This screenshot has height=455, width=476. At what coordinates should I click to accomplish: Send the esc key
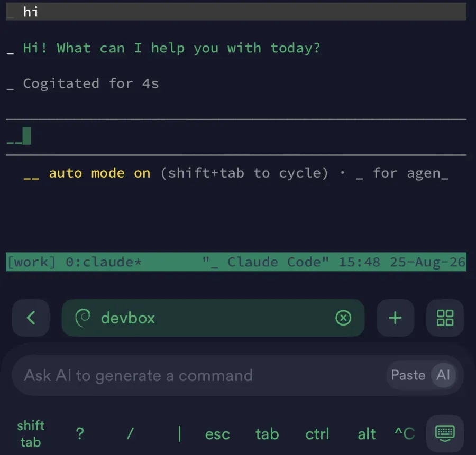(x=217, y=434)
